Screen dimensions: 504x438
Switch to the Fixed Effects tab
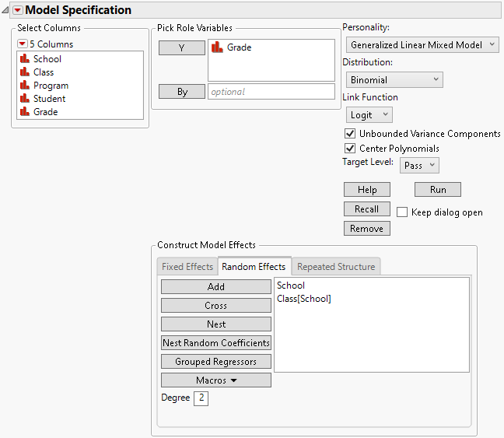click(x=187, y=267)
